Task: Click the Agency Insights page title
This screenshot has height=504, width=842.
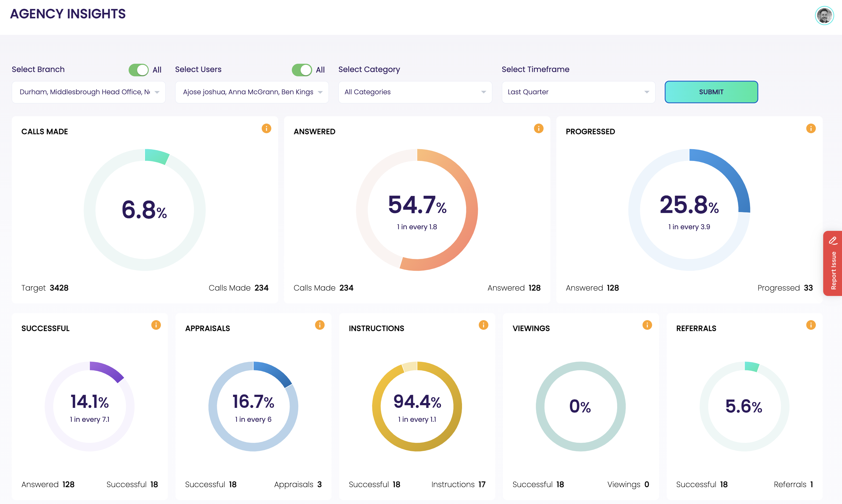Action: click(x=68, y=14)
